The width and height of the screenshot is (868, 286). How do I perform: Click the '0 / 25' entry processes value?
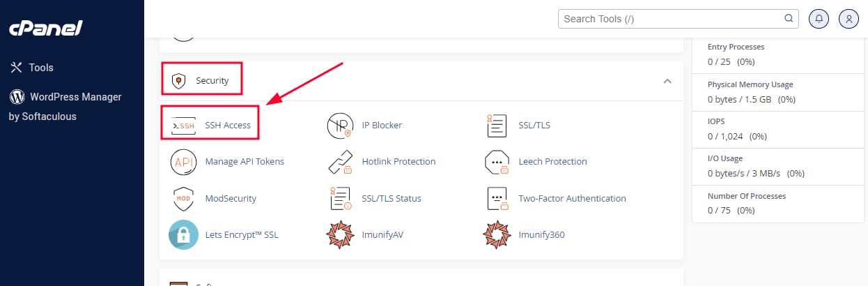point(720,61)
